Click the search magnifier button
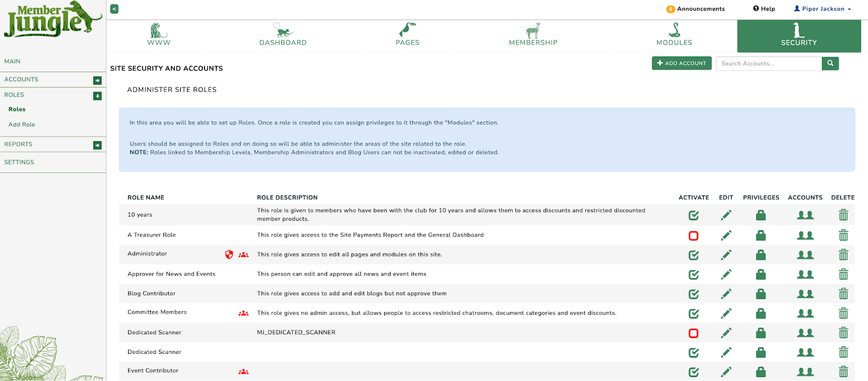This screenshot has height=381, width=868. coord(830,63)
